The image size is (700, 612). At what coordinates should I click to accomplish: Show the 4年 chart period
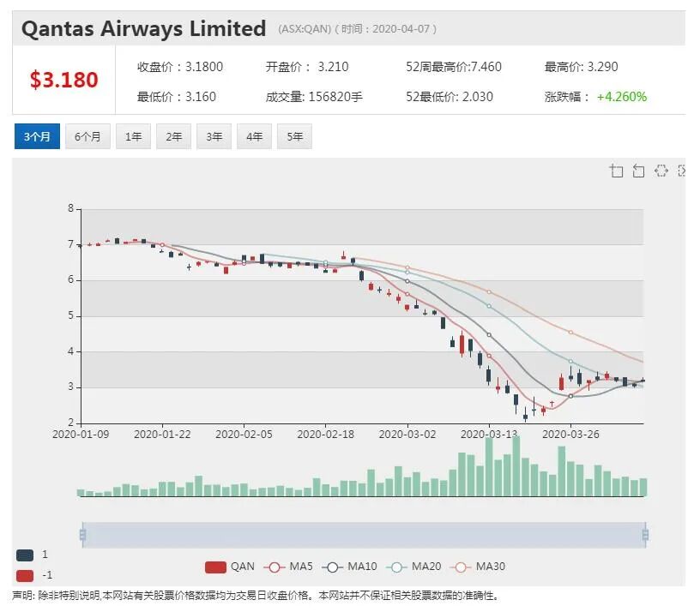(254, 136)
